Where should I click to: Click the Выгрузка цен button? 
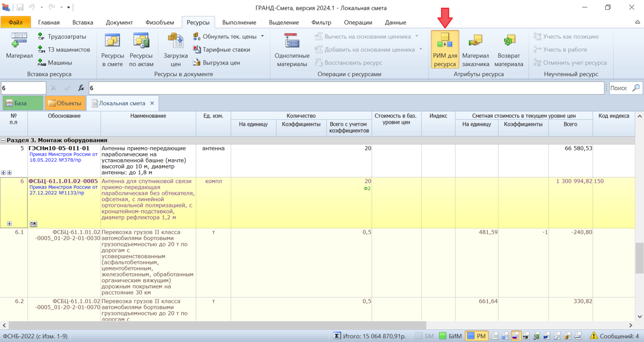(x=216, y=63)
